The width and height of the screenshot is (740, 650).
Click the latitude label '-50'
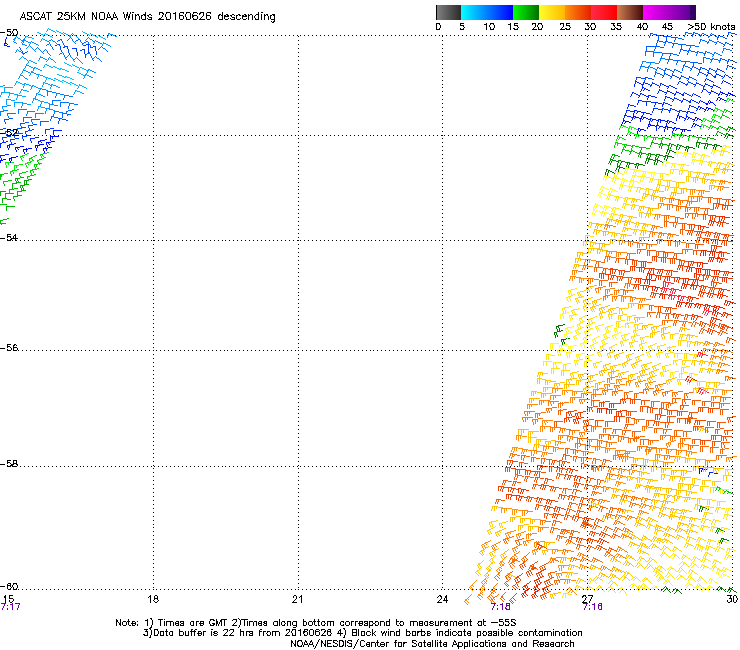point(9,33)
